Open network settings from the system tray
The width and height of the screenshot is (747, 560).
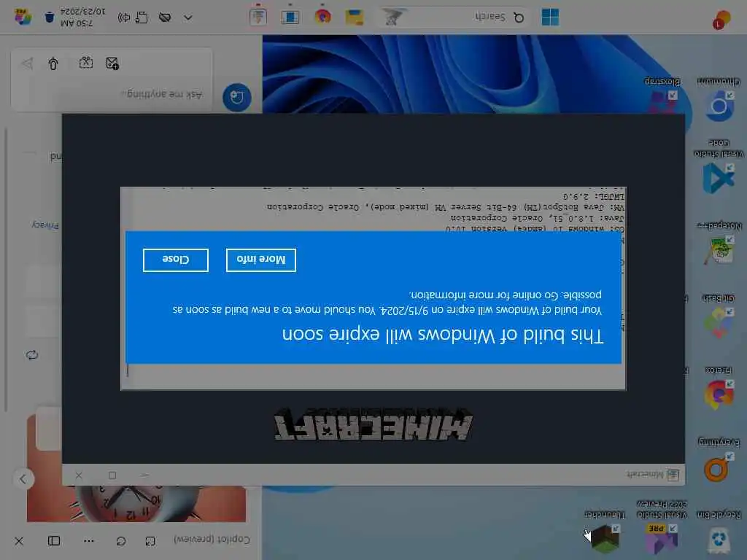(142, 17)
